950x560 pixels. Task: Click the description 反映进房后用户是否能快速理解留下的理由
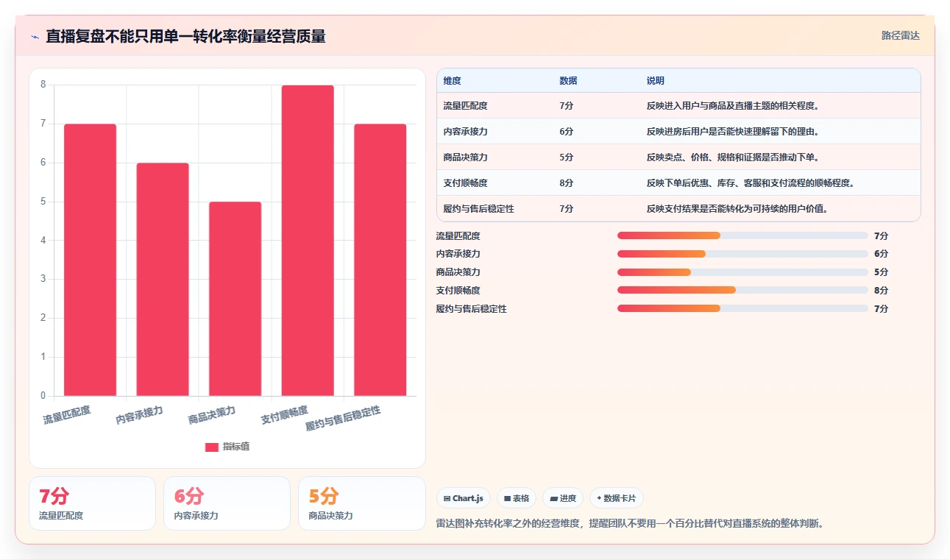pos(734,132)
